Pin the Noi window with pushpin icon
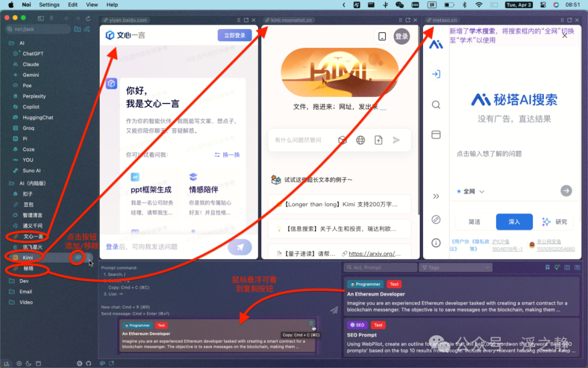Screen dimensions: 588x368 (x=51, y=18)
